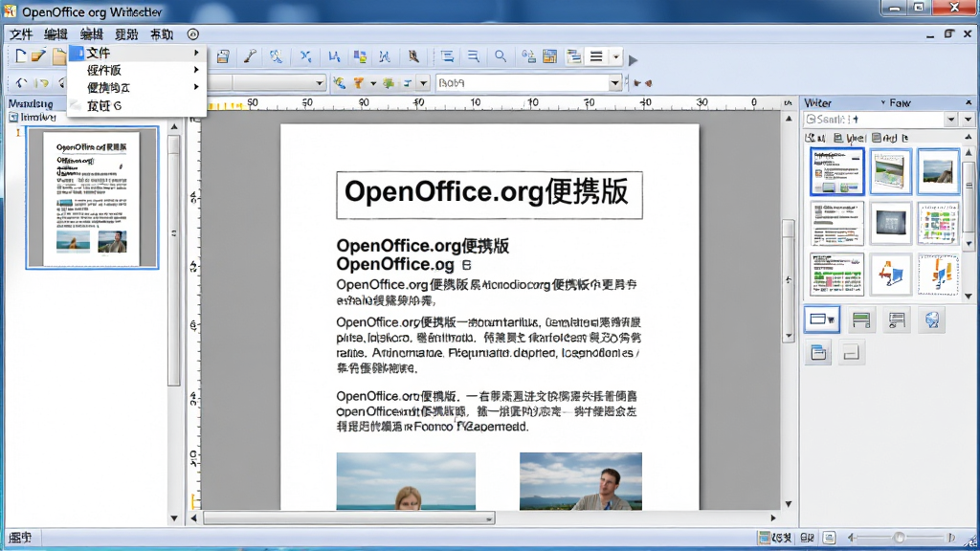The height and width of the screenshot is (551, 980).
Task: Click the document's vertical scrollbar down arrow
Action: [789, 503]
